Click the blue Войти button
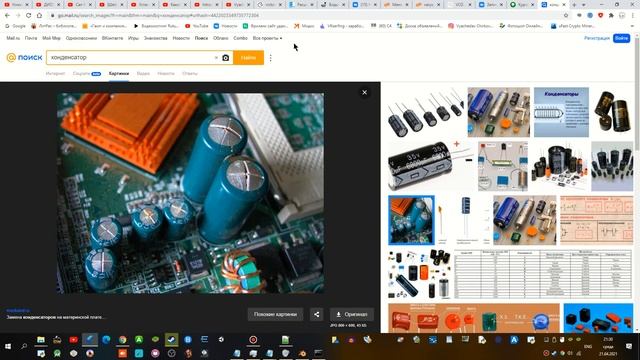This screenshot has height=360, width=640. coord(622,38)
